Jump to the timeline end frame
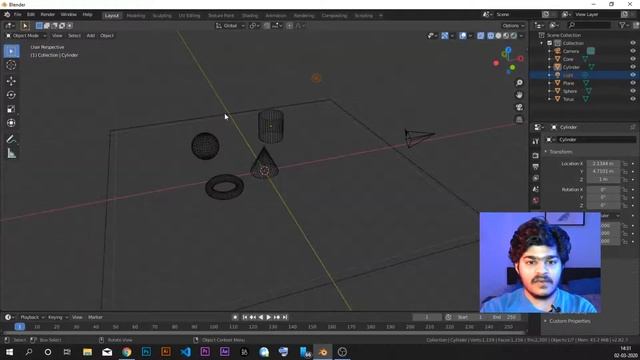 click(x=285, y=317)
